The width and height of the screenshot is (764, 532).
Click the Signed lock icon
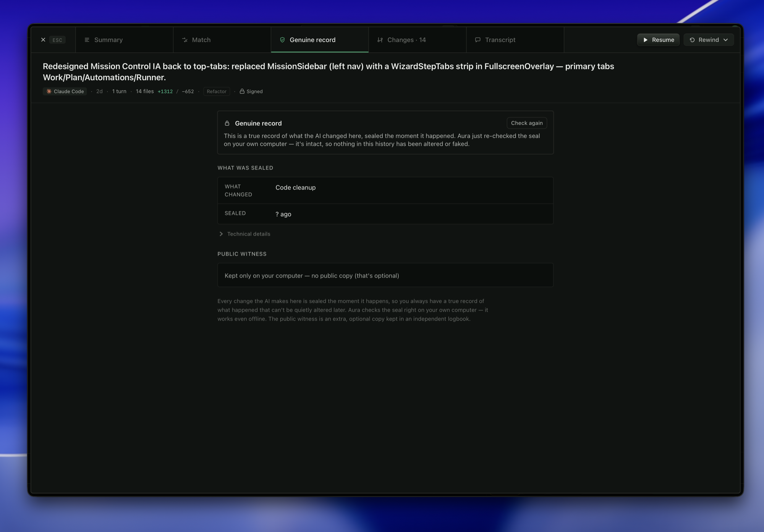coord(242,91)
